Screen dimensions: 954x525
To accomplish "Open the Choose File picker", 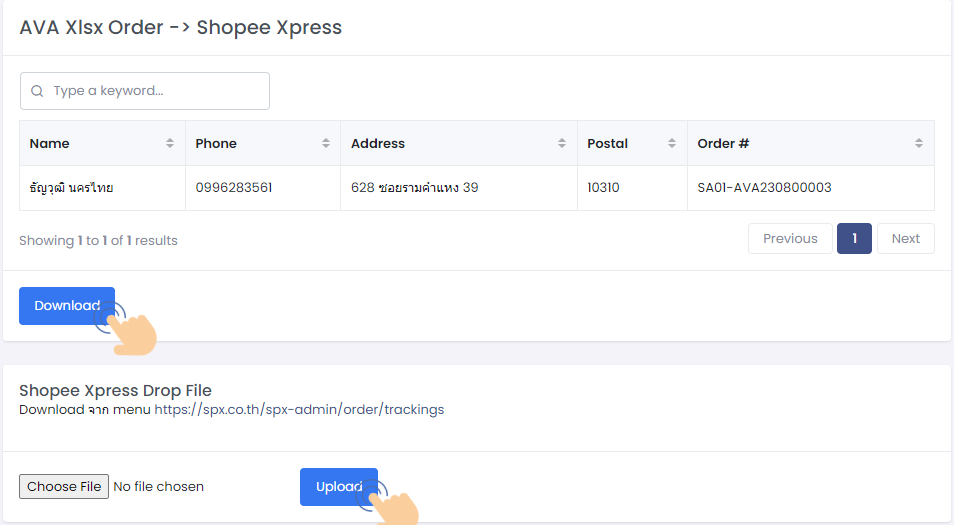I will (64, 487).
